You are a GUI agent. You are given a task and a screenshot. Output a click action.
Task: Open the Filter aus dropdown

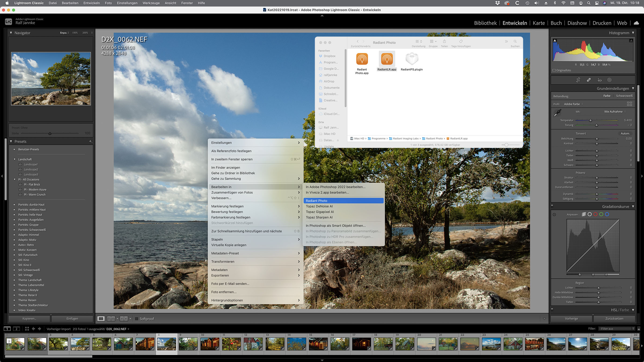click(x=617, y=329)
